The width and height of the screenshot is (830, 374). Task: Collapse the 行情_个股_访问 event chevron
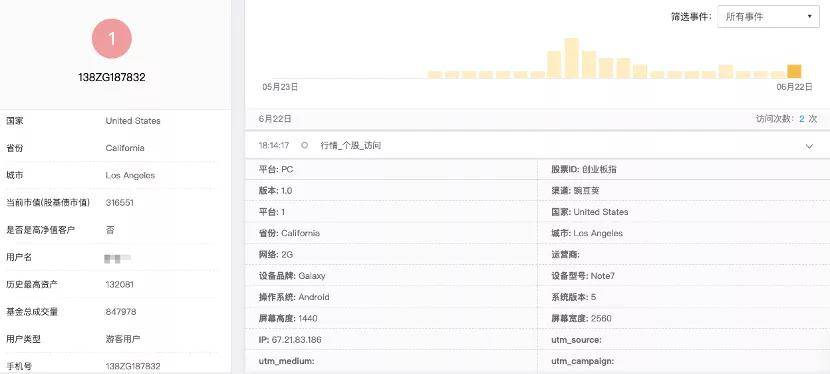809,146
